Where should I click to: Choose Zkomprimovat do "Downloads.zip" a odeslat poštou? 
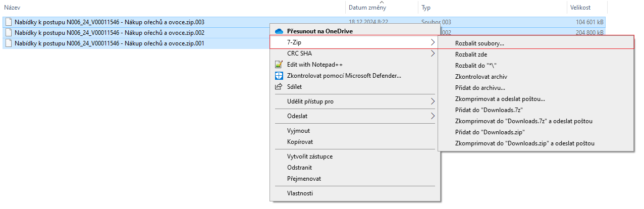click(x=535, y=143)
